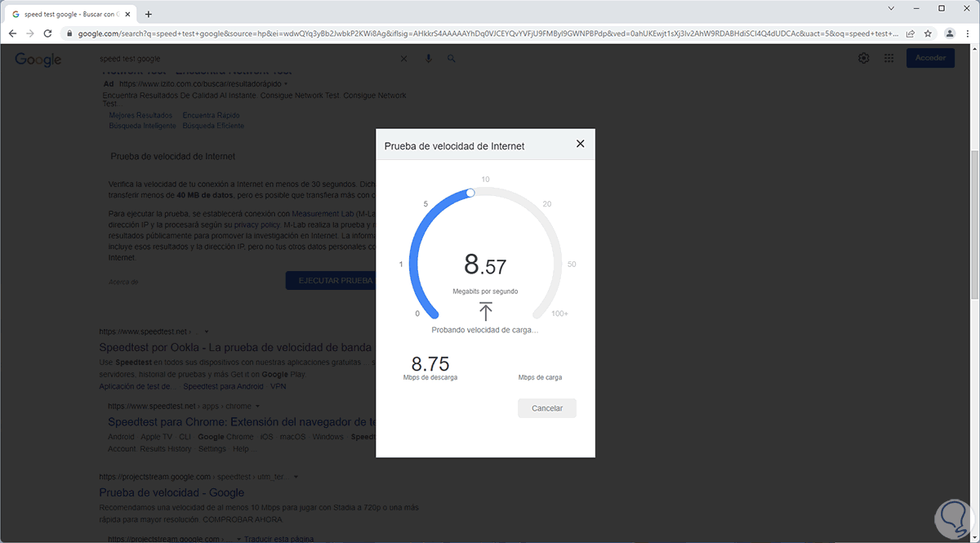This screenshot has width=980, height=543.
Task: Open the 'Búsqueda Eficiente' link
Action: click(213, 126)
